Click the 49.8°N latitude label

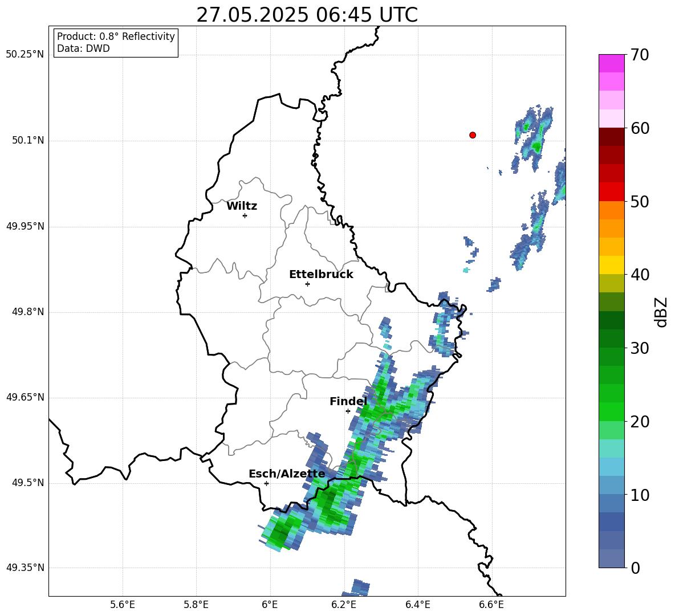pos(28,312)
